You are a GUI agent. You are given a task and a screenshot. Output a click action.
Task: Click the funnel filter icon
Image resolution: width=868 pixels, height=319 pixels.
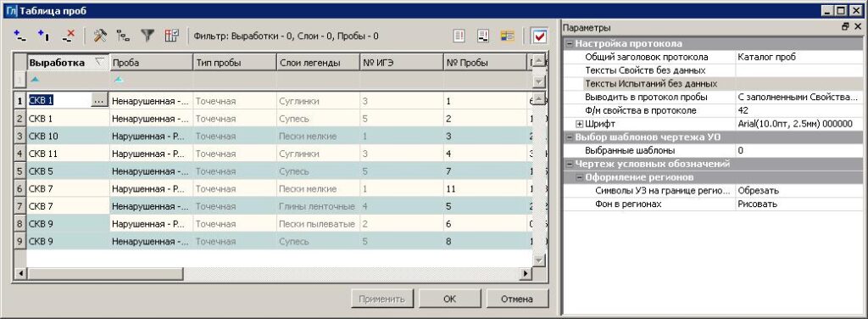coord(147,36)
